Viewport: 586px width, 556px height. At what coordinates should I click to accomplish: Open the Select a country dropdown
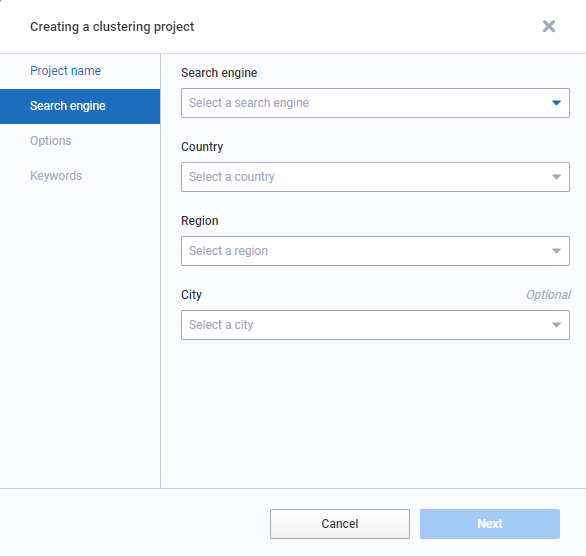pos(375,177)
